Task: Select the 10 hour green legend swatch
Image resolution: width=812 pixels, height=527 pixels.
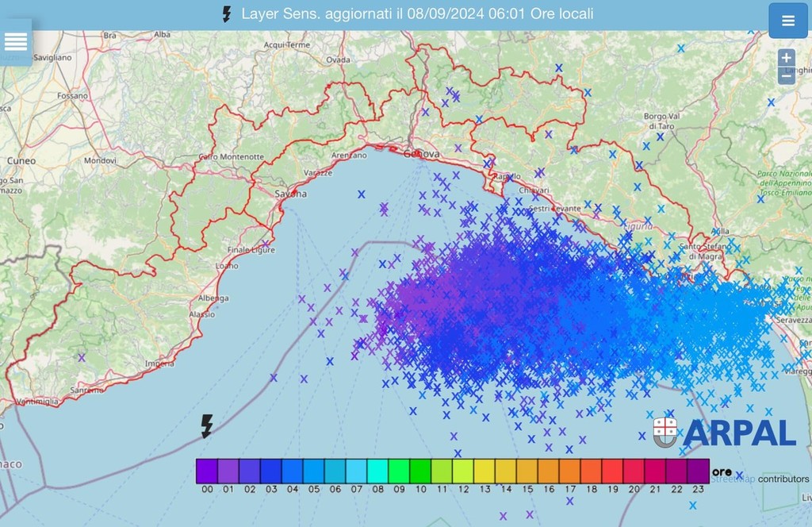Action: pos(421,471)
